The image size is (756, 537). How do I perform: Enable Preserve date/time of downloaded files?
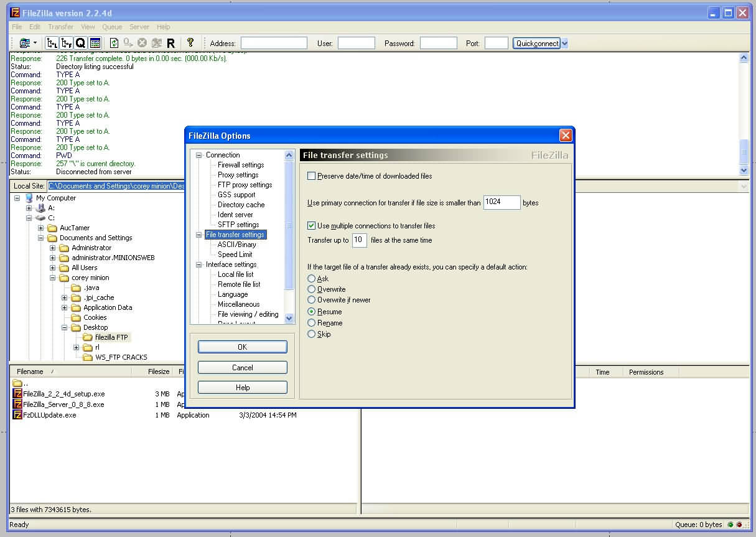[312, 176]
